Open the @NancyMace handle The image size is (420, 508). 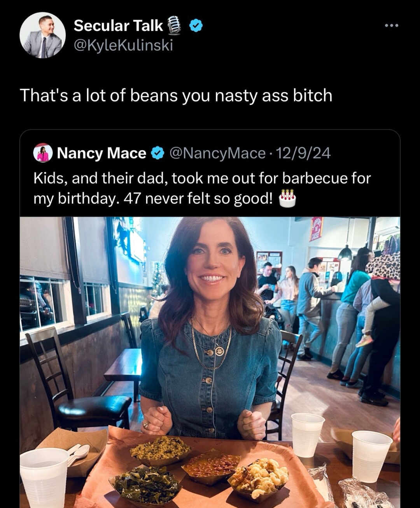coord(217,153)
